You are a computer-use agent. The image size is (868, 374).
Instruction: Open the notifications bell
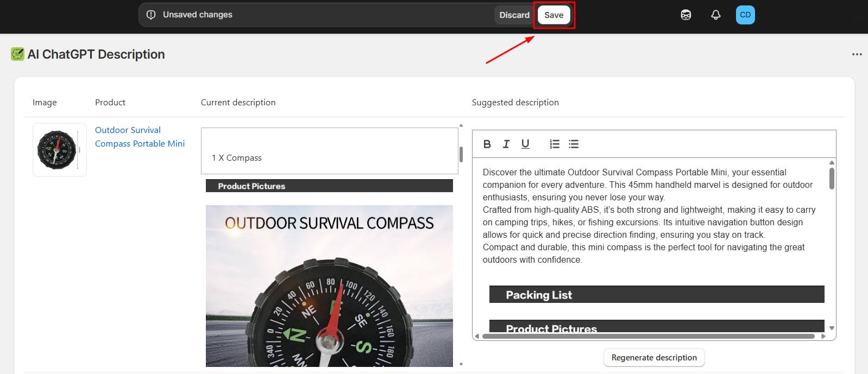point(716,15)
